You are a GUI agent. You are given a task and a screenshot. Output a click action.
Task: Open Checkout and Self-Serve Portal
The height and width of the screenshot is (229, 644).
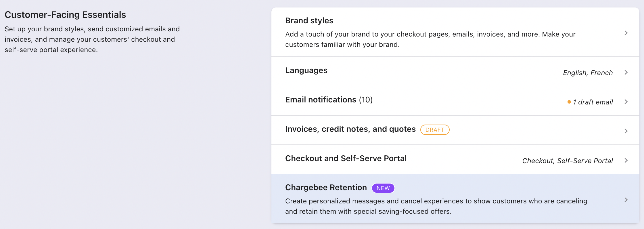tap(346, 159)
